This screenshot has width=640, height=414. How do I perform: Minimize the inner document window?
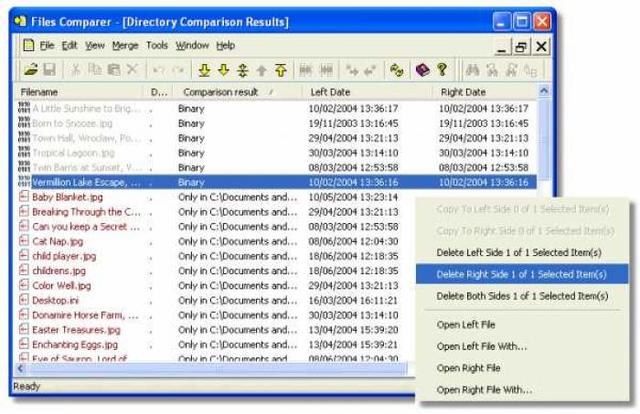(x=502, y=47)
